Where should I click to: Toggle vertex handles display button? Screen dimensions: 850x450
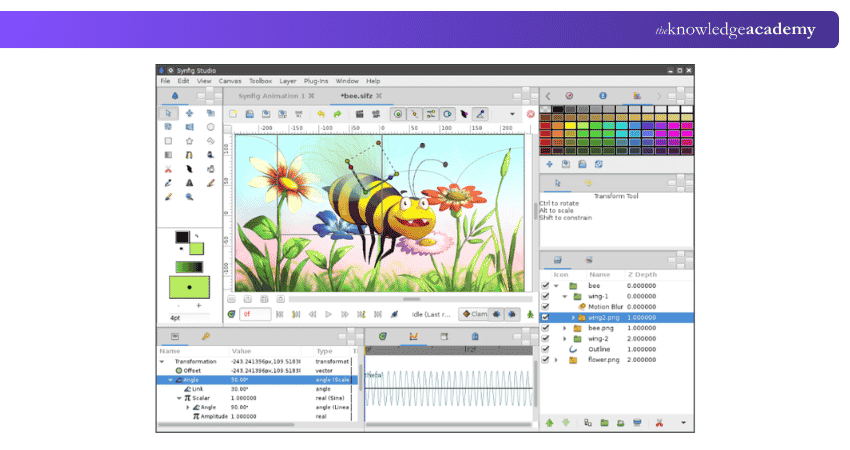coord(415,114)
